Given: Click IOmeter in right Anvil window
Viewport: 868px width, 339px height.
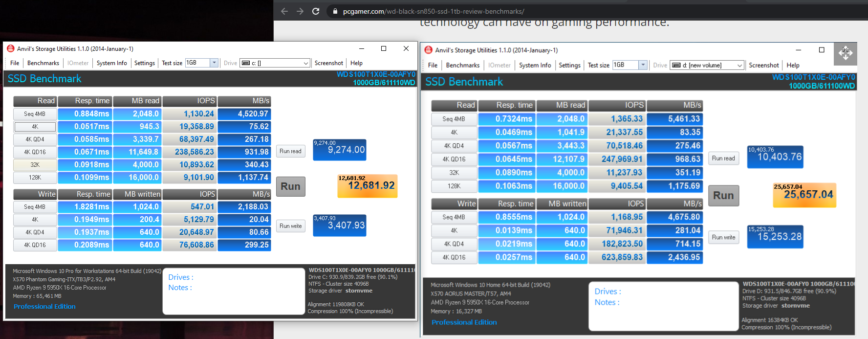Looking at the screenshot, I should tap(499, 65).
